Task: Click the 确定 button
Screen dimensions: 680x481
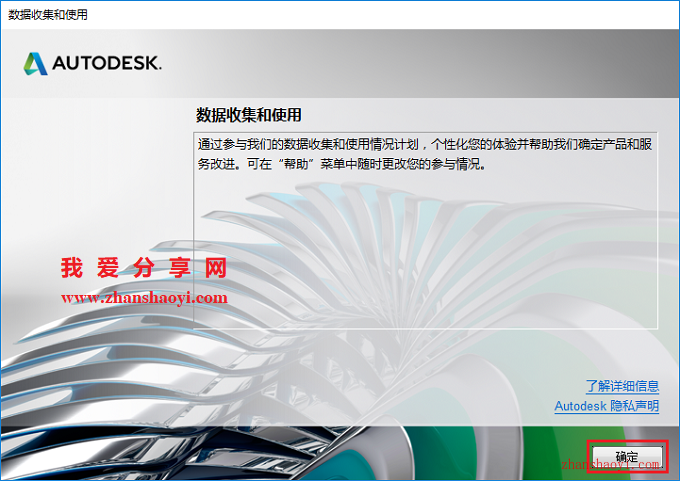Action: click(x=627, y=456)
